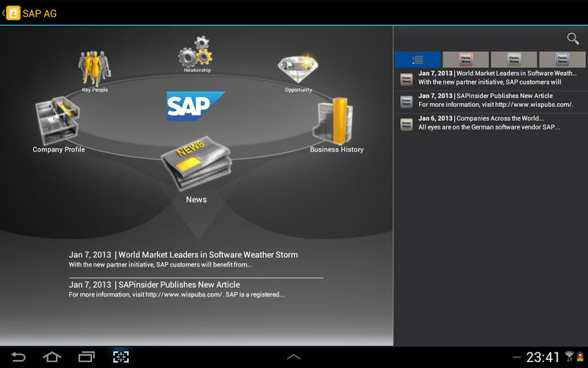The height and width of the screenshot is (368, 588).
Task: Open the recent apps button
Action: click(86, 357)
